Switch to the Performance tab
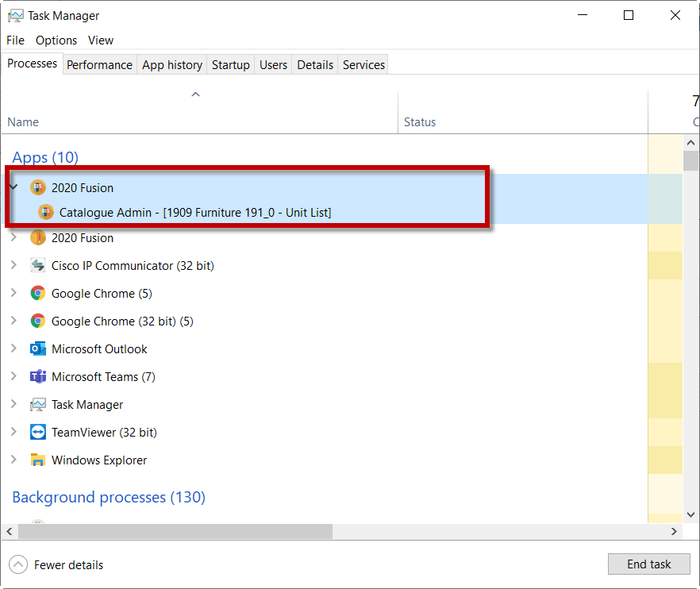 point(99,65)
